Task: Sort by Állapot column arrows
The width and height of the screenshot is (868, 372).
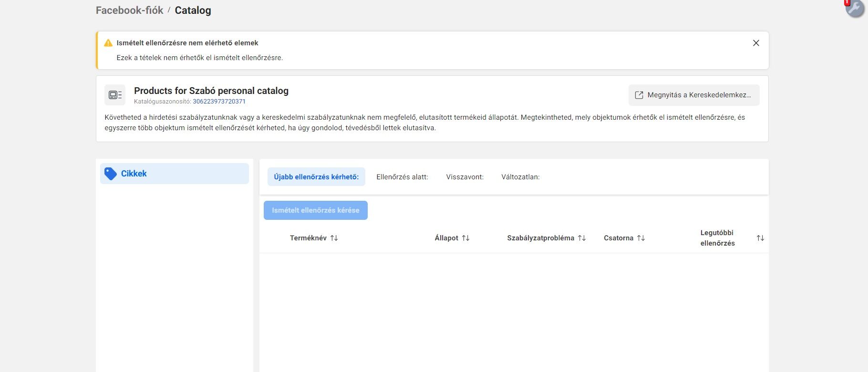Action: coord(465,238)
